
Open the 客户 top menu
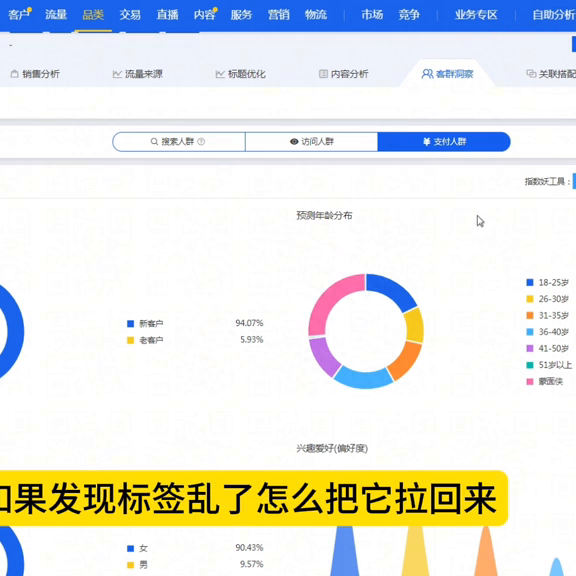click(18, 15)
